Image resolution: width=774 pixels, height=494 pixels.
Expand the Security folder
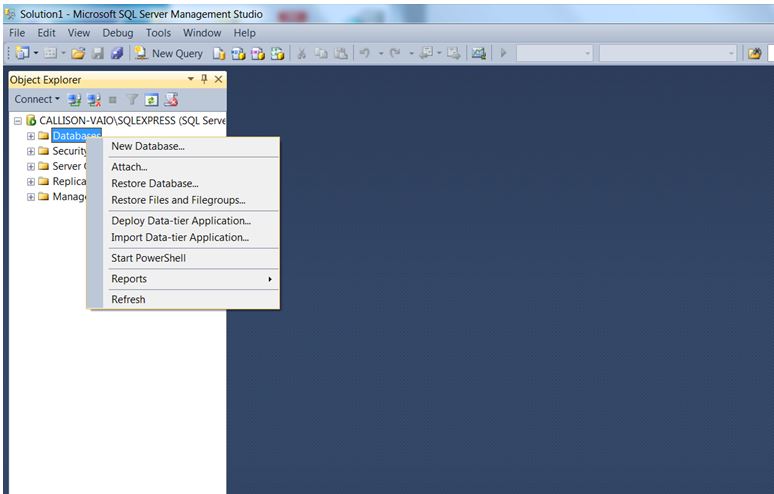point(31,151)
